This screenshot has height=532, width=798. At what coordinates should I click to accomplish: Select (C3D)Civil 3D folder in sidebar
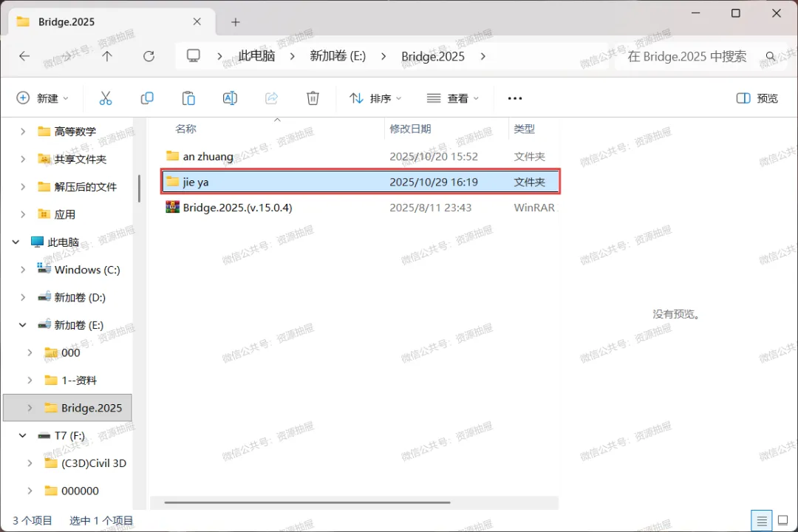(x=94, y=463)
